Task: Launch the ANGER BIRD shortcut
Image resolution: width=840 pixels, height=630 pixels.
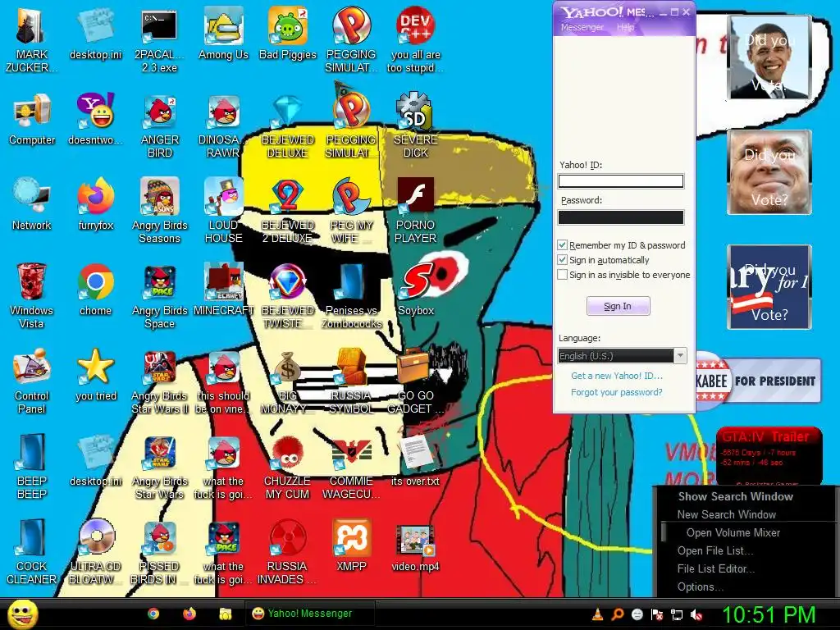Action: tap(160, 126)
